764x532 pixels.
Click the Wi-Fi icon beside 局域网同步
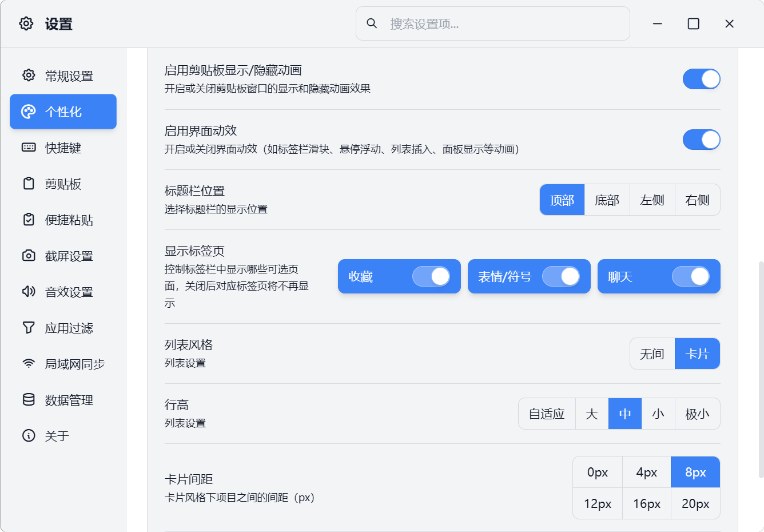[29, 363]
